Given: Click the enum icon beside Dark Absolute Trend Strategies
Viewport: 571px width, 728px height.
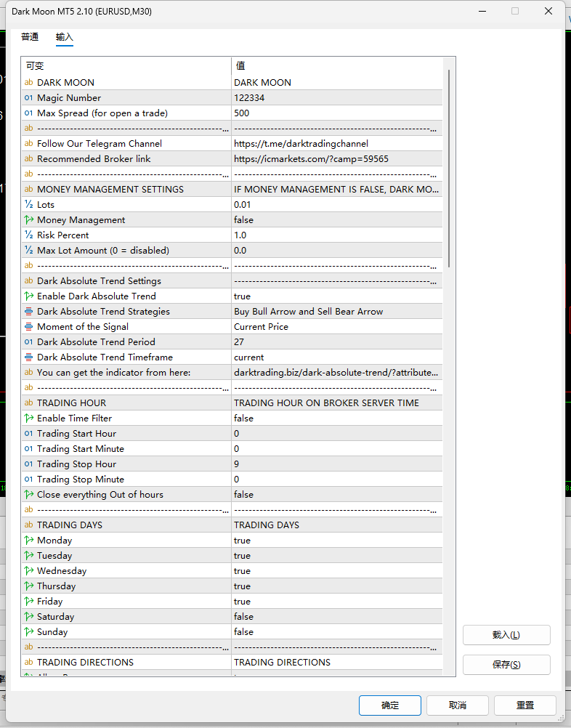Looking at the screenshot, I should coord(29,312).
